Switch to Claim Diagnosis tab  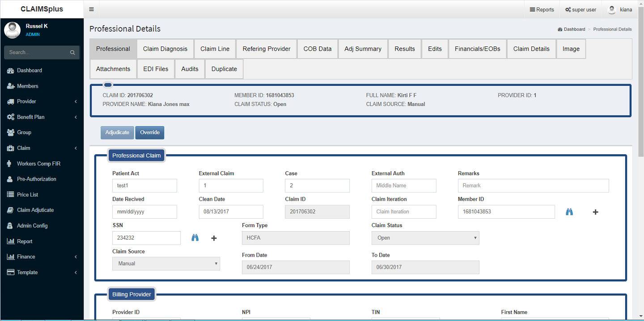click(165, 49)
